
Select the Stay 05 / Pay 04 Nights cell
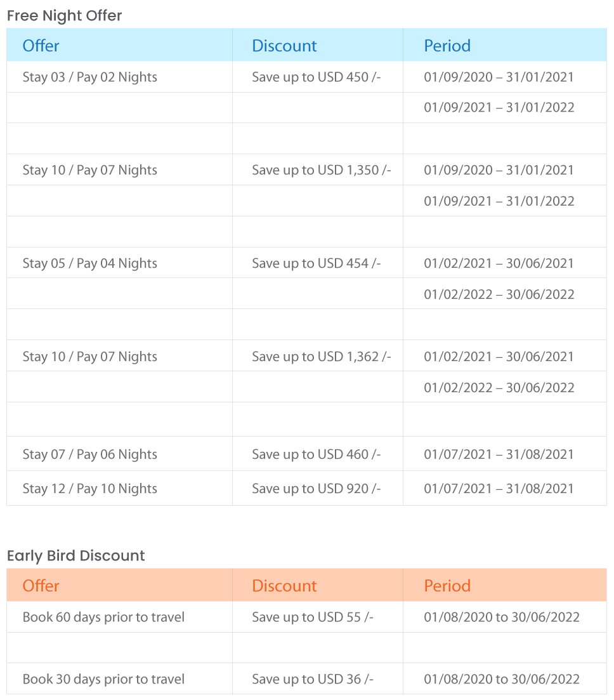120,263
